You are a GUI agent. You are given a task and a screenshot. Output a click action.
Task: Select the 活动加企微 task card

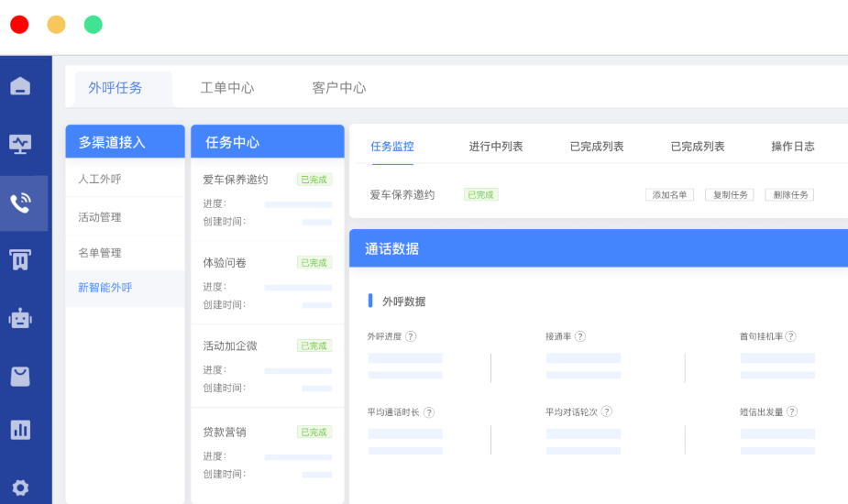pos(267,367)
